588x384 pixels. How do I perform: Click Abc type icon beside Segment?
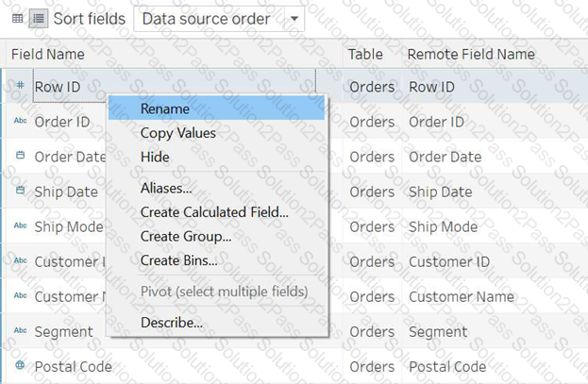pyautogui.click(x=20, y=332)
